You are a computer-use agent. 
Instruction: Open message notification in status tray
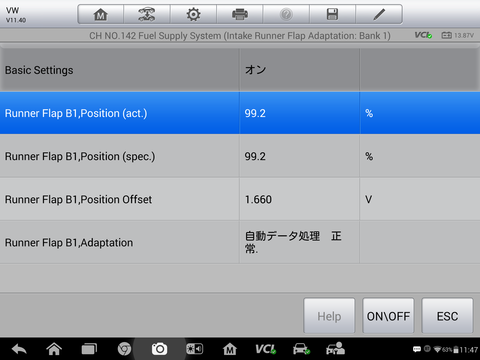point(417,349)
